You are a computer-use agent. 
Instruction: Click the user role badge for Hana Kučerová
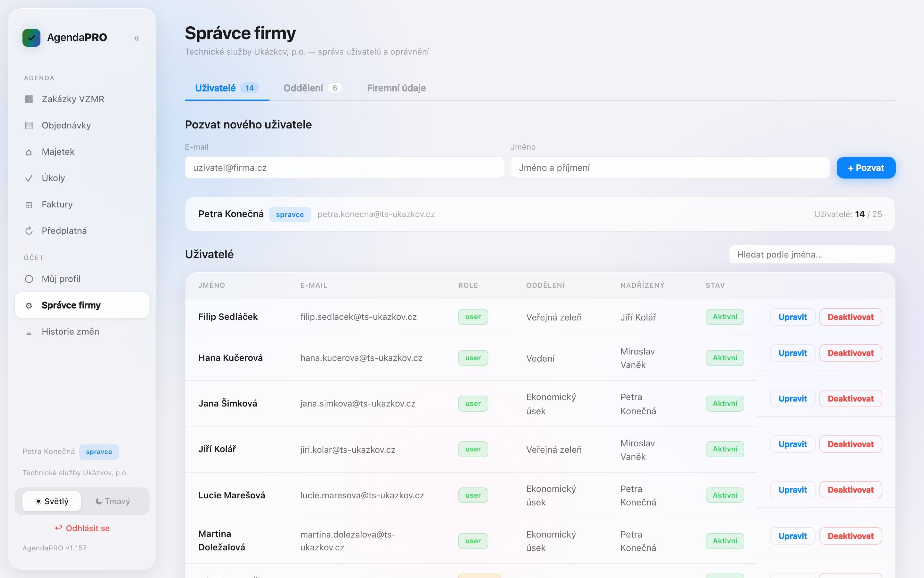tap(473, 358)
